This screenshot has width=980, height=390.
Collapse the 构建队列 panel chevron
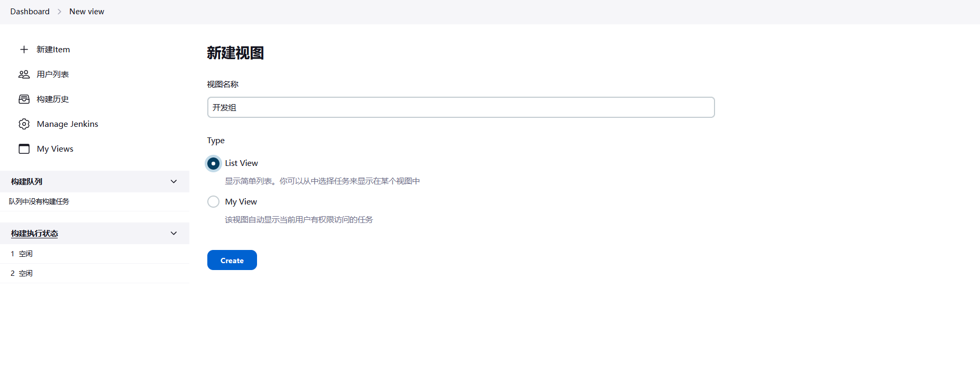173,181
